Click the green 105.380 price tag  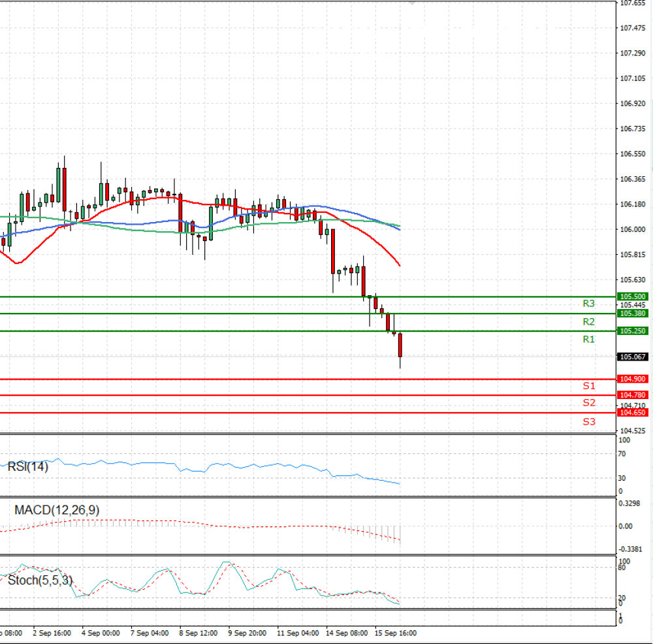click(x=632, y=314)
